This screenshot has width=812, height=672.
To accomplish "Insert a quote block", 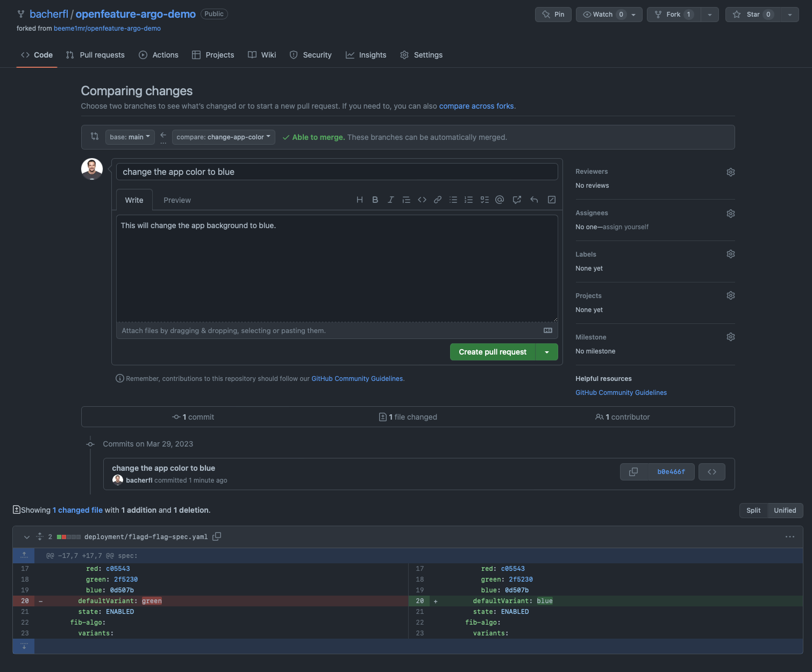I will point(407,200).
